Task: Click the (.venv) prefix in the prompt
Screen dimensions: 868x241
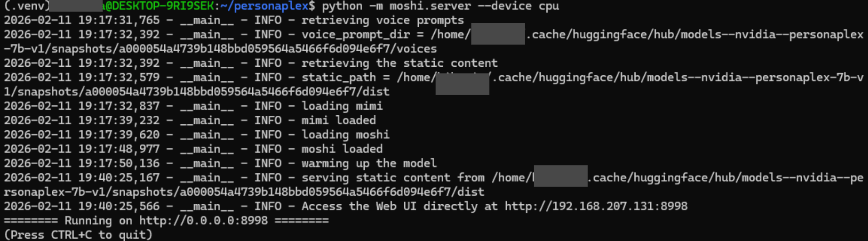Action: coord(26,6)
